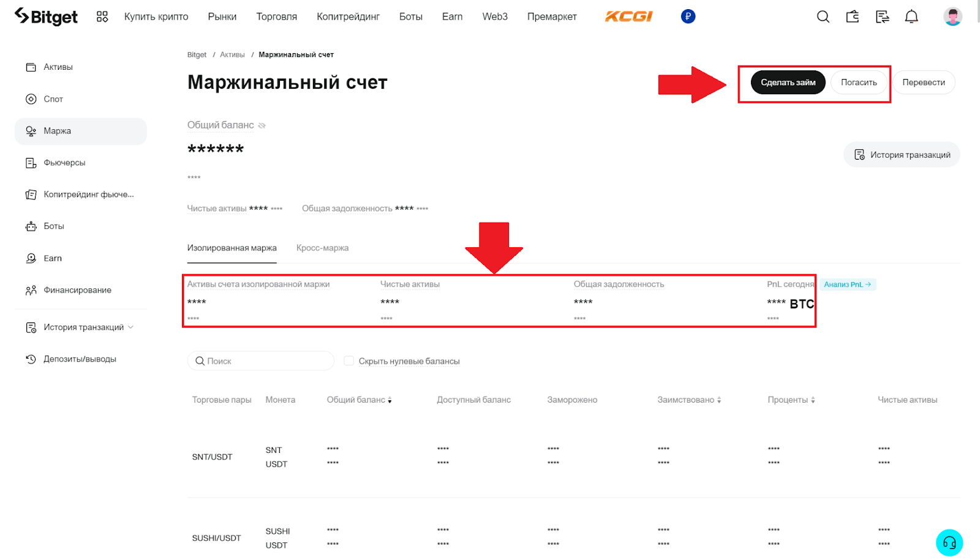Click the blue P badge icon

click(688, 17)
